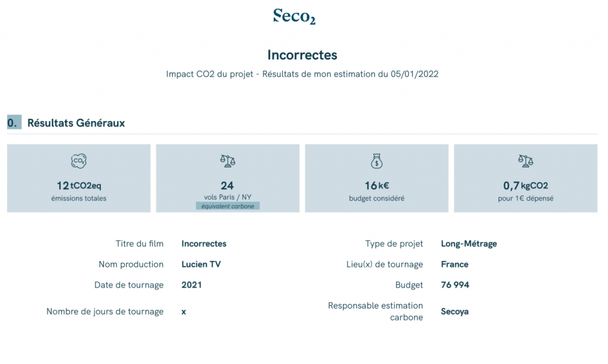Viewport: 608px width, 364px height.
Task: Select the 16 k€ budget considéré value
Action: [376, 186]
